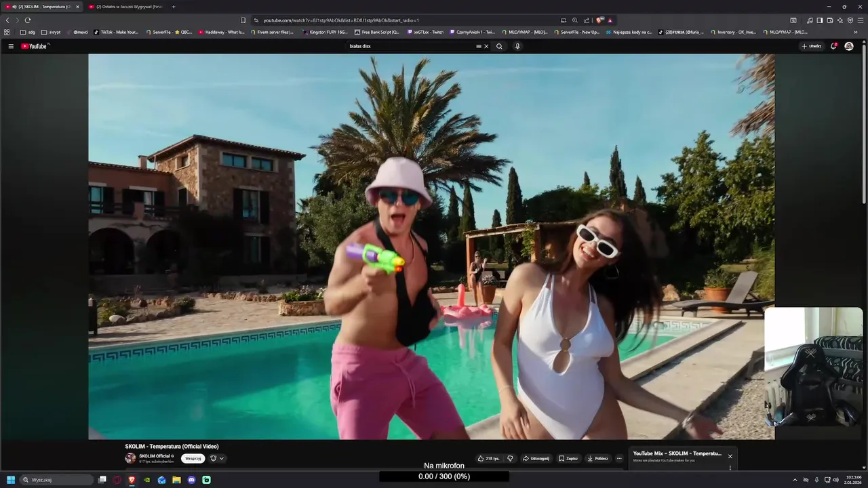
Task: Show hidden bookmarks with the chevron
Action: click(x=856, y=32)
